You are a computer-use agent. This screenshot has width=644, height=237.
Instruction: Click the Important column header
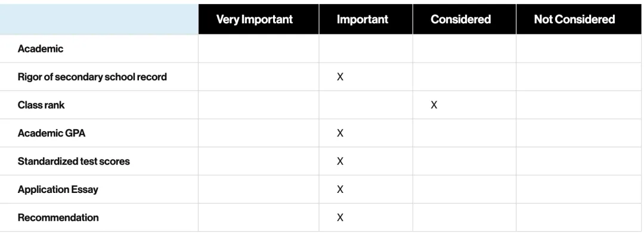click(x=363, y=19)
